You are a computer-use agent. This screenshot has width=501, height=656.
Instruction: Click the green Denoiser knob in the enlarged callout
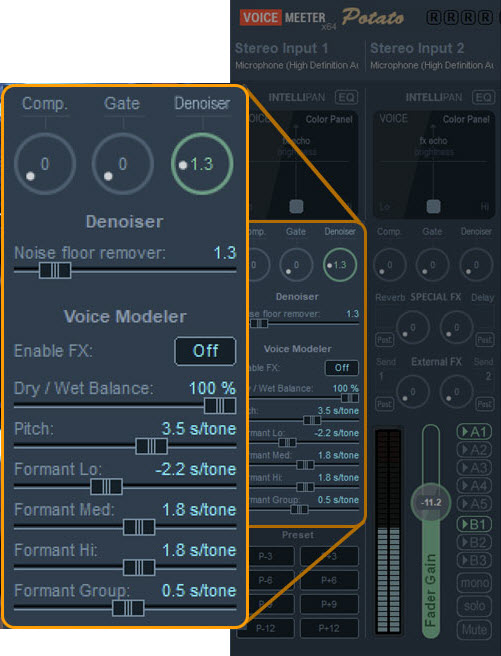point(202,164)
